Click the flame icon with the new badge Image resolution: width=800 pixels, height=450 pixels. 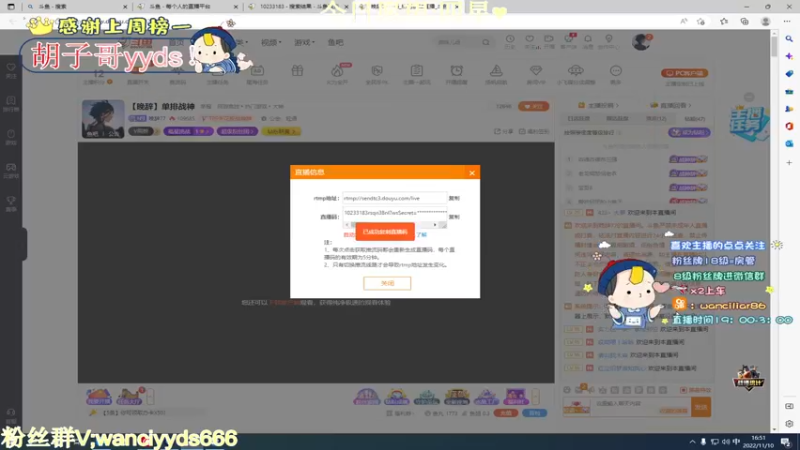(x=337, y=73)
